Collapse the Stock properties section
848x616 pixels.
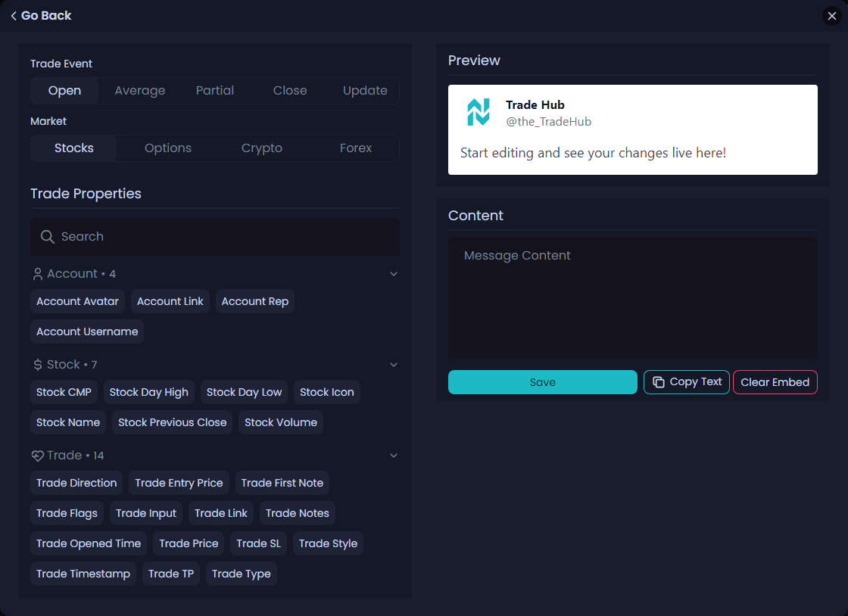pyautogui.click(x=394, y=365)
